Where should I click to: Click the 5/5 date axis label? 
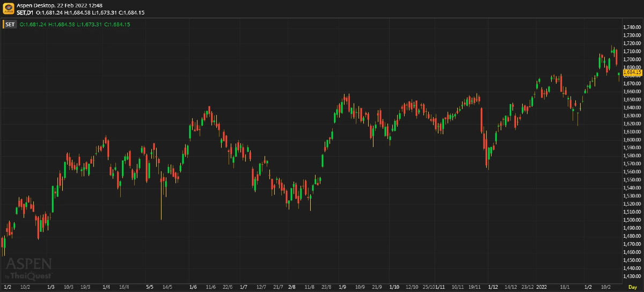pos(150,288)
